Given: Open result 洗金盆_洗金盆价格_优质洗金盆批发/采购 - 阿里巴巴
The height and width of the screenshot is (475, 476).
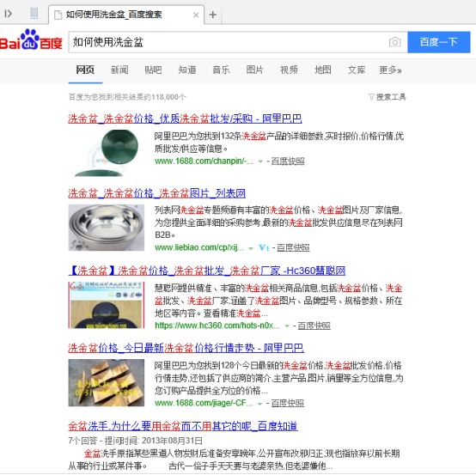Looking at the screenshot, I should [x=185, y=119].
